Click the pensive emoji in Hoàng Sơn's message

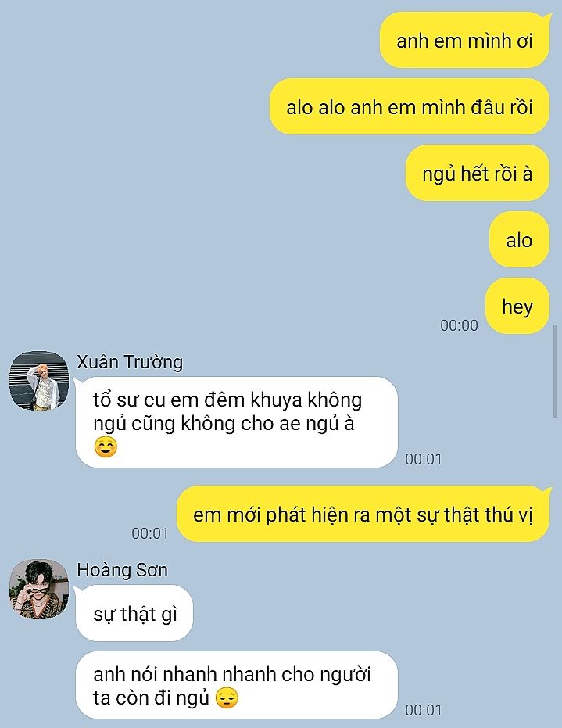(227, 698)
